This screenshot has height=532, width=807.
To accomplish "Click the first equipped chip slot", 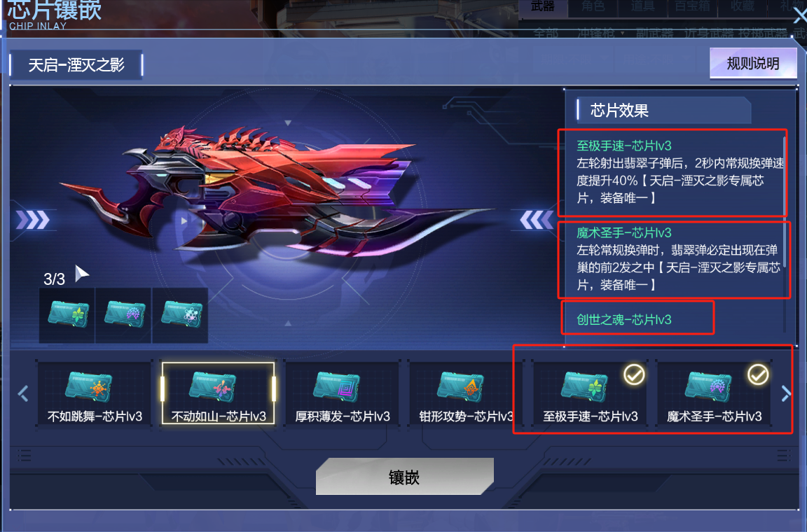I will click(x=67, y=316).
